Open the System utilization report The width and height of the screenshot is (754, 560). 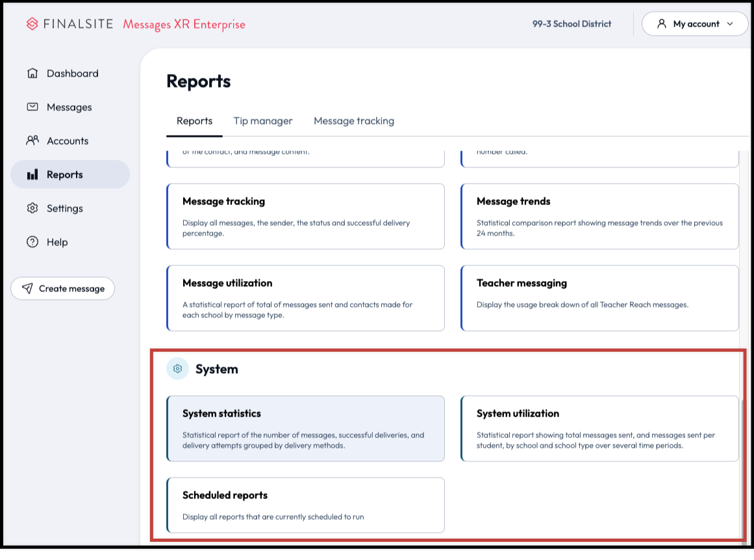599,428
